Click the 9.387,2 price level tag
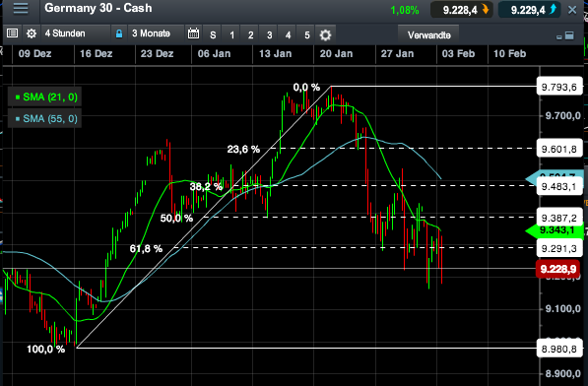This screenshot has width=588, height=386. tap(559, 218)
